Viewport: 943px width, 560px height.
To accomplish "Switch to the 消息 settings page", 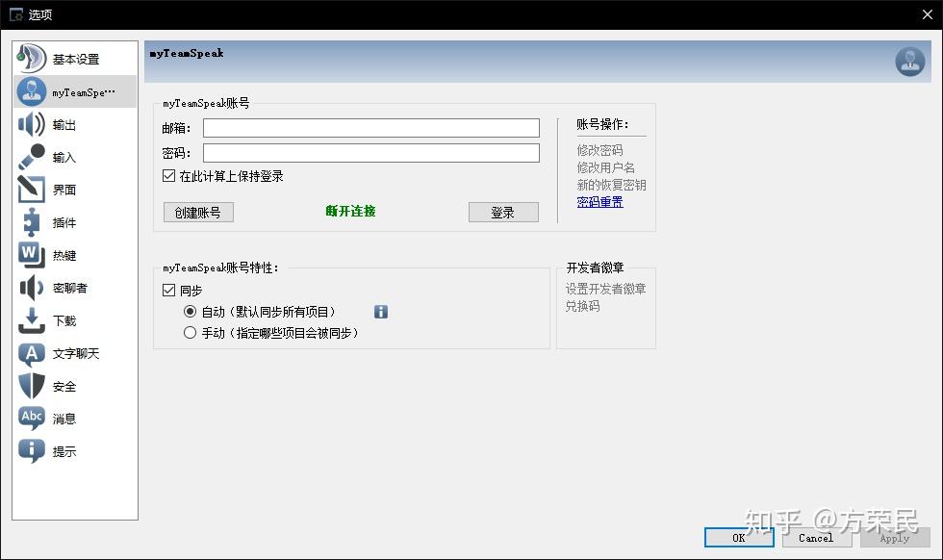I will click(32, 419).
